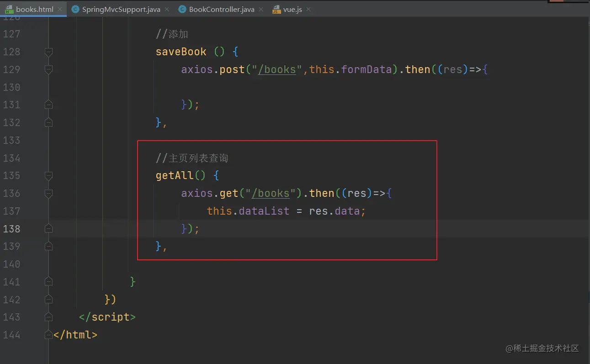This screenshot has height=364, width=590.
Task: Click line number 138 in the gutter
Action: pos(11,228)
